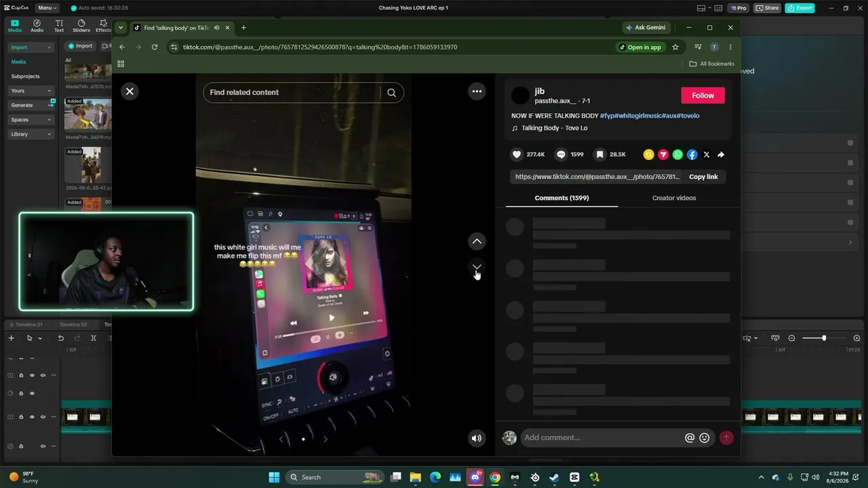Reload the TikTok page in Chrome
Viewport: 868px width, 488px height.
click(155, 47)
